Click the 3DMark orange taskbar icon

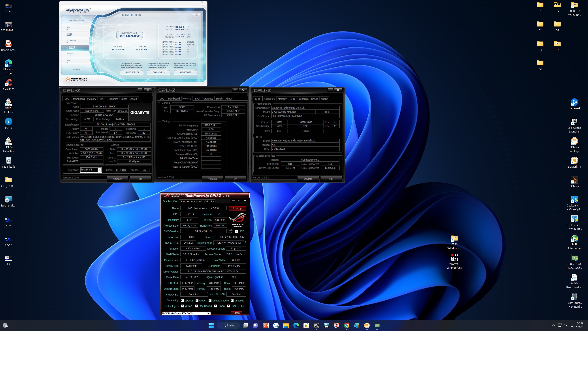tap(367, 325)
